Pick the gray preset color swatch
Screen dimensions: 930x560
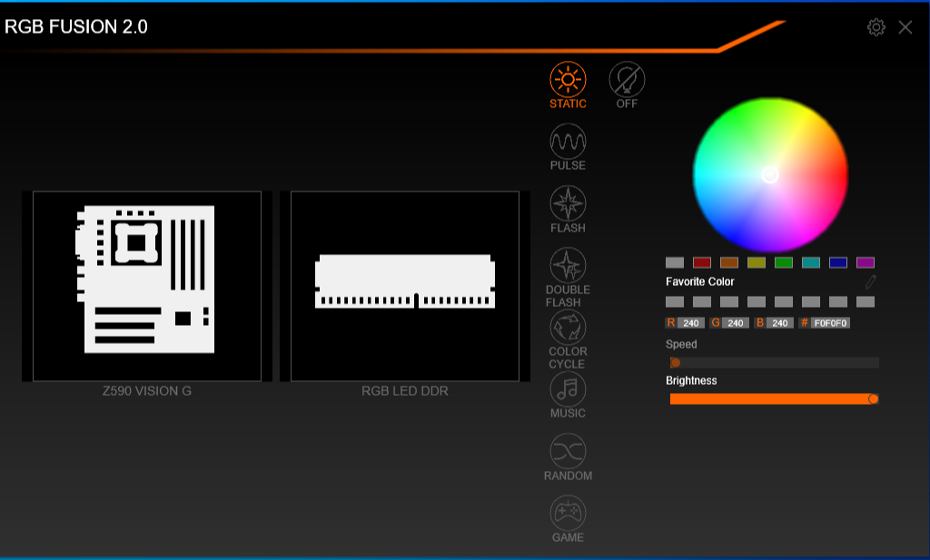[675, 262]
